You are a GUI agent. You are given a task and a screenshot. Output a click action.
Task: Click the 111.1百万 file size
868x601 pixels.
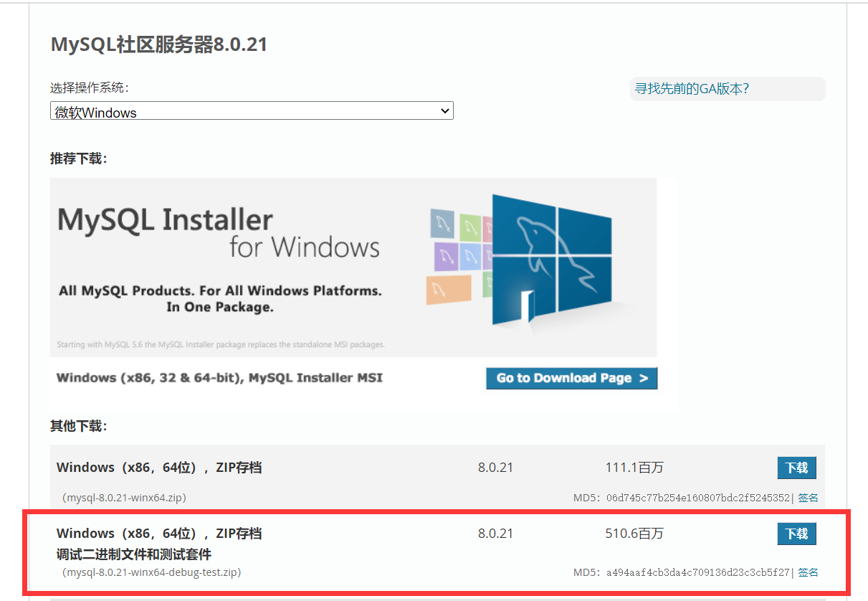click(x=634, y=468)
